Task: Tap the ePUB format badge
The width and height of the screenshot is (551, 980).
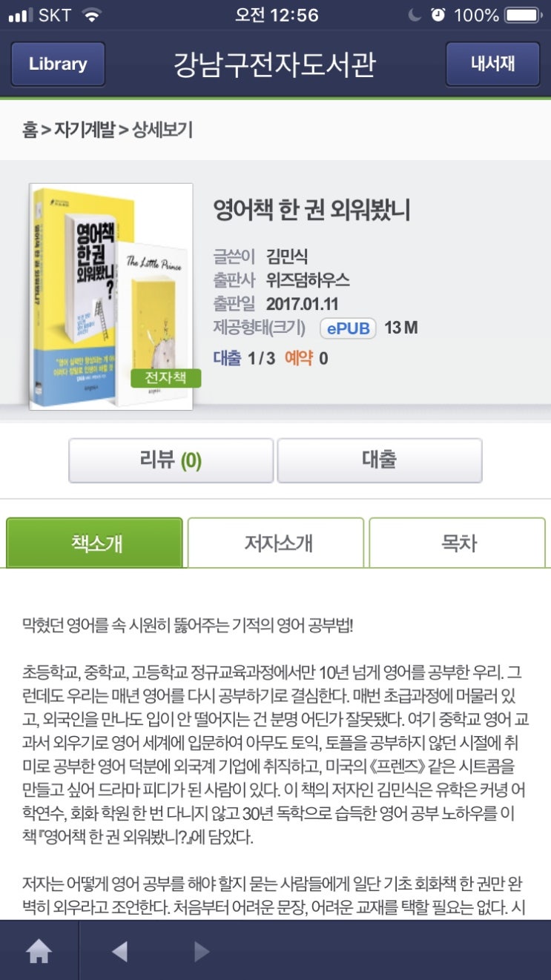Action: (348, 328)
